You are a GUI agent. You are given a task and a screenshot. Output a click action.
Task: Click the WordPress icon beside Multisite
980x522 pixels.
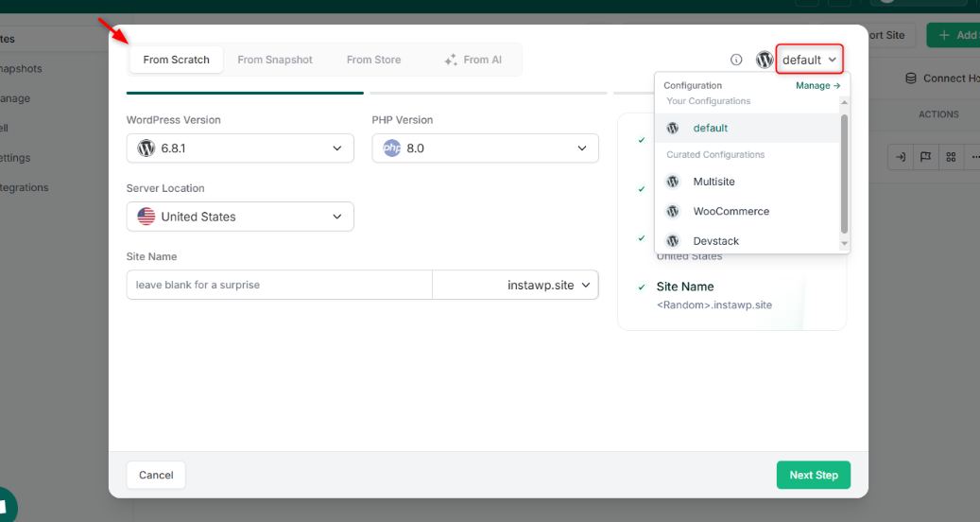(x=673, y=182)
